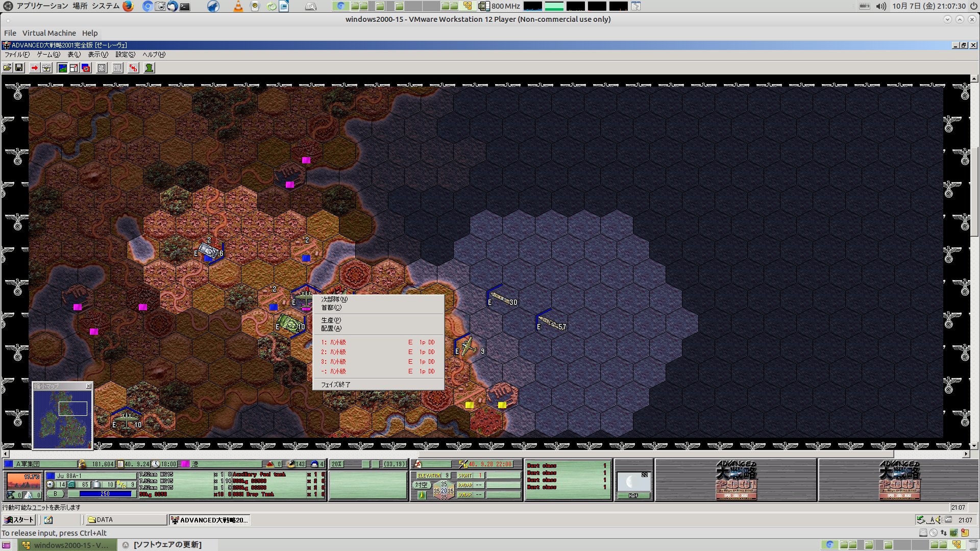Choose 配置(A) from the context menu
Viewport: 980px width, 551px height.
pos(378,329)
